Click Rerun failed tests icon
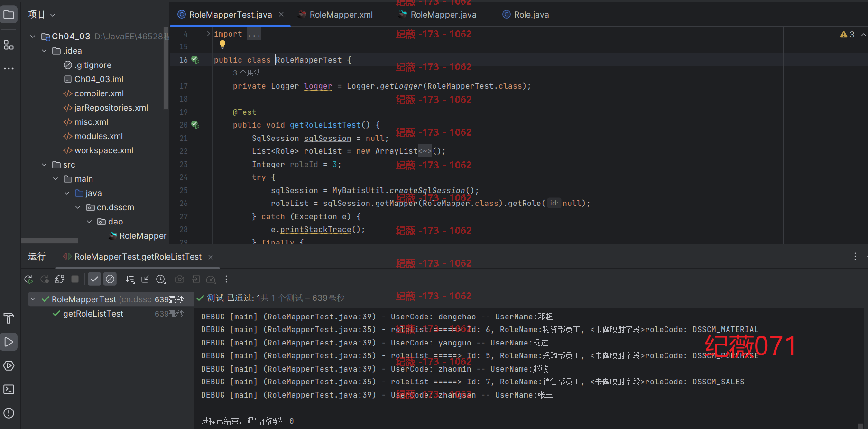868x429 pixels. pos(44,279)
